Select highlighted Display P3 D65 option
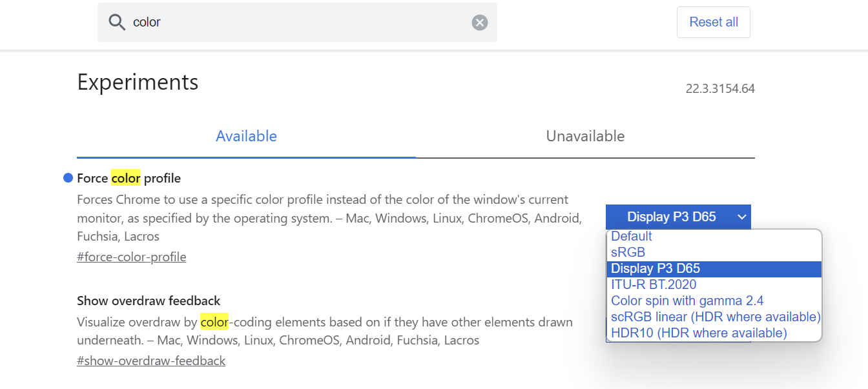The width and height of the screenshot is (868, 389). pos(656,268)
